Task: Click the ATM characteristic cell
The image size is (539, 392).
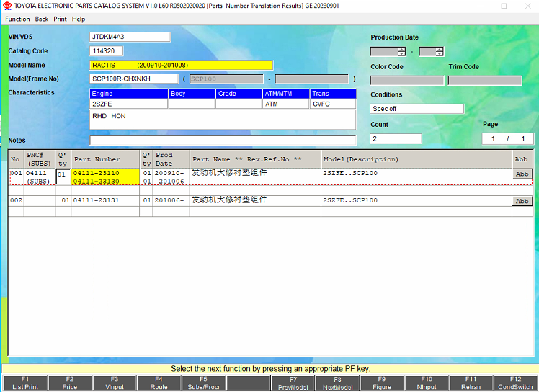Action: [x=285, y=104]
